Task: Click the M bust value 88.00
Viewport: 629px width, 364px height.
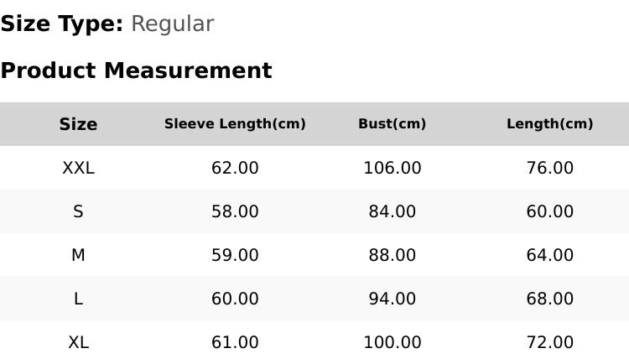Action: click(392, 255)
